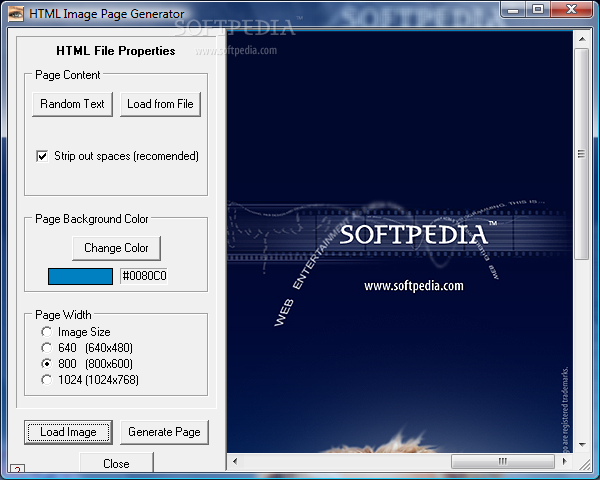Click the #0080C0 color code field

pos(144,276)
